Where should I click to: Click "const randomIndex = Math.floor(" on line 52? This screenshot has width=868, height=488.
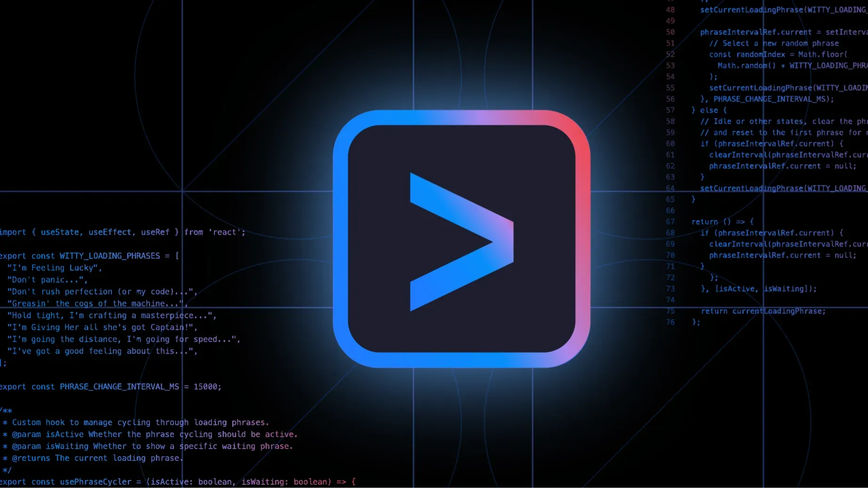pyautogui.click(x=778, y=55)
